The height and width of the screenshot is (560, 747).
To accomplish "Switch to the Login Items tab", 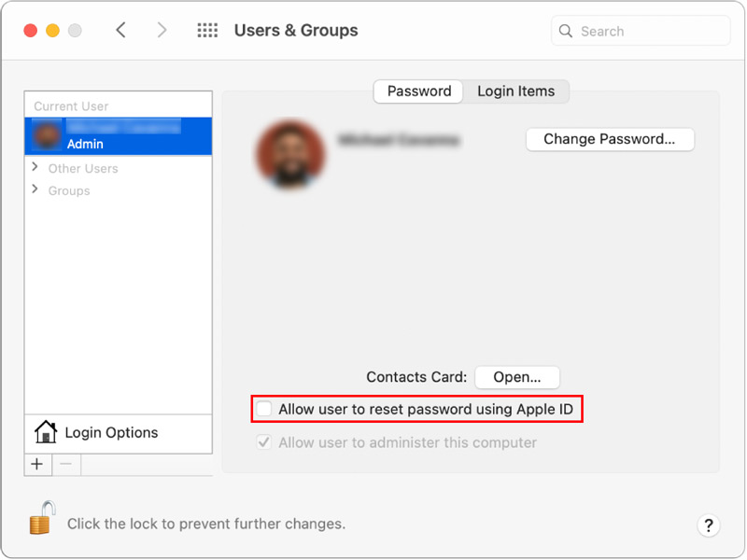I will click(x=516, y=91).
